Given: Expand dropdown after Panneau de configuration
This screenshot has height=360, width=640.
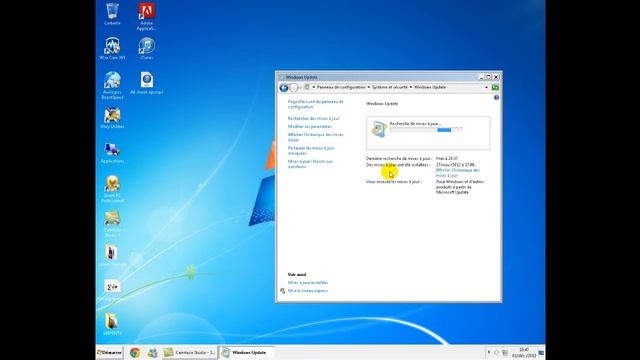Looking at the screenshot, I should point(369,87).
